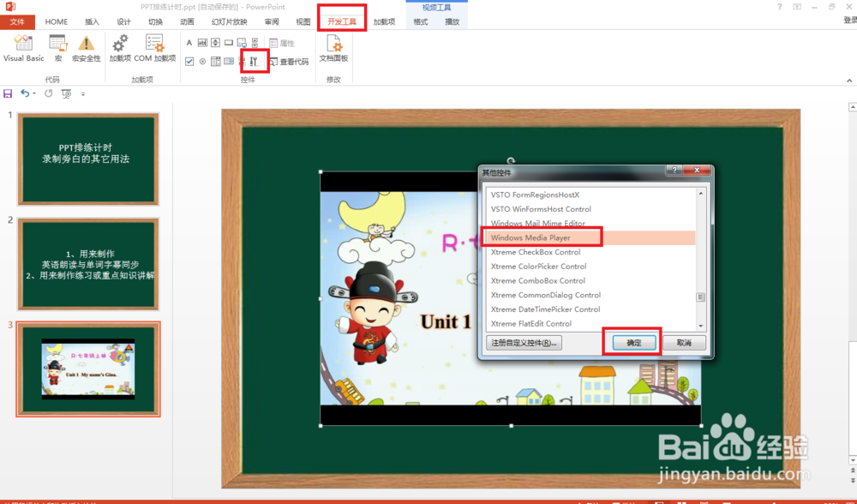Open More Controls tools icon

point(255,61)
